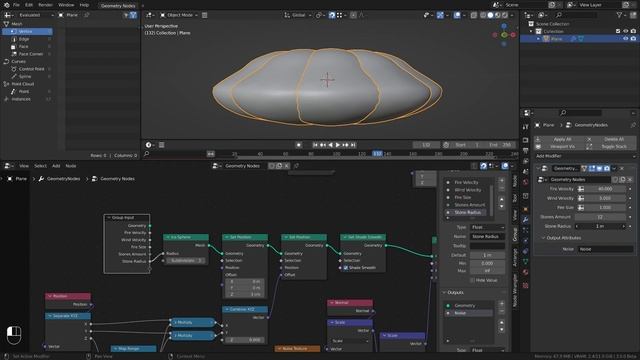Open Modifier properties wrench tab

point(526,220)
